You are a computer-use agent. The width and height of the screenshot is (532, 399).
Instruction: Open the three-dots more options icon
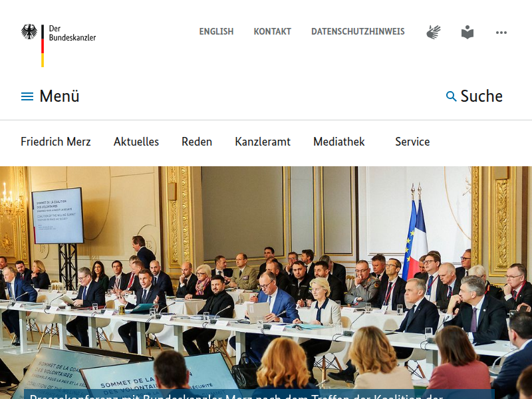[501, 33]
